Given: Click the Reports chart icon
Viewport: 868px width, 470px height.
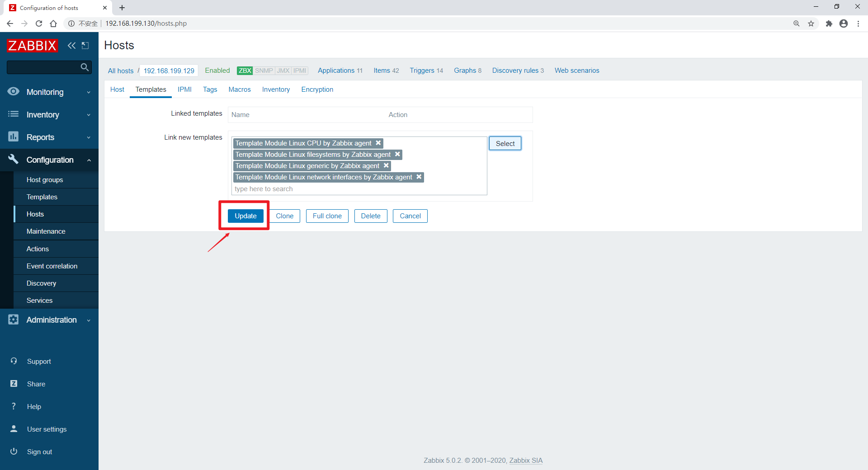Looking at the screenshot, I should 14,136.
